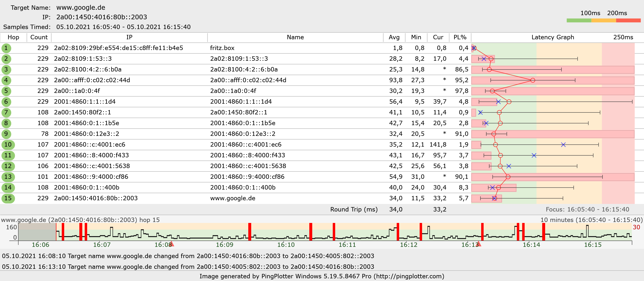Click the Latency Graph column header
Screen dimensions: 644x281
tap(552, 37)
